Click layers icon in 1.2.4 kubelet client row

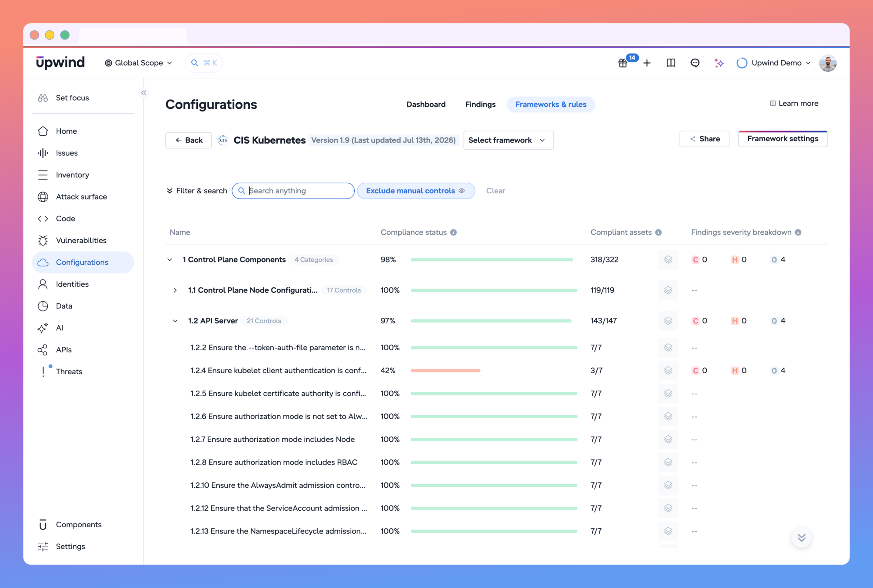click(x=668, y=371)
